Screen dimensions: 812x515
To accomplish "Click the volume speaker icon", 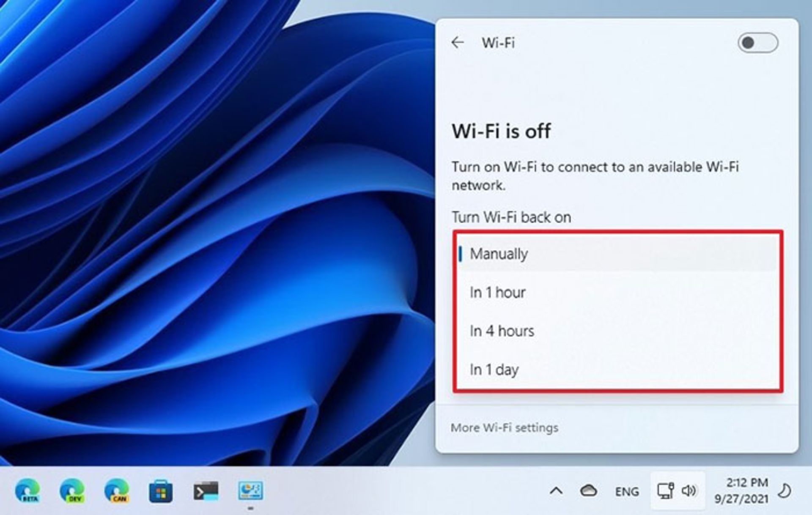I will 689,491.
